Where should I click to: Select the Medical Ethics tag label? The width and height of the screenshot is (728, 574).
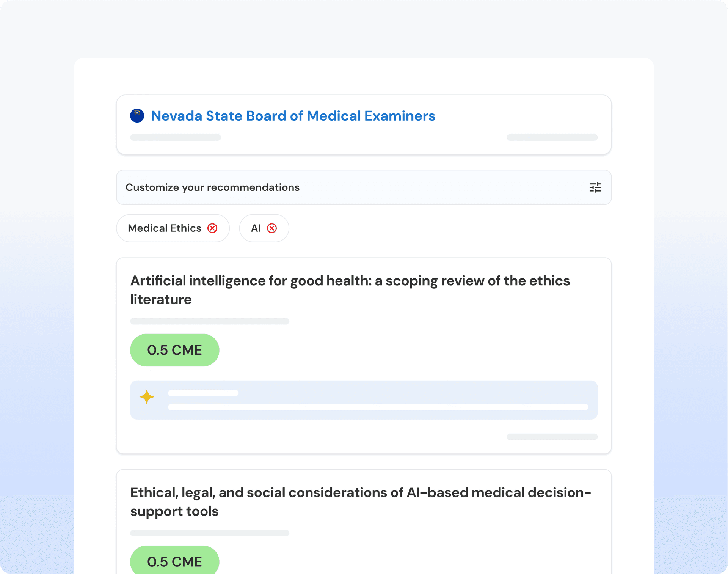[x=165, y=228]
